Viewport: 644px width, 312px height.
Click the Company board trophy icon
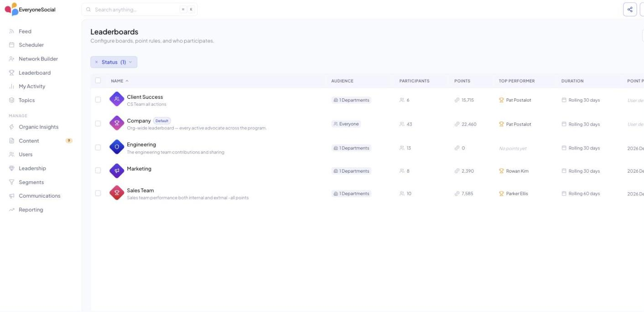(117, 123)
